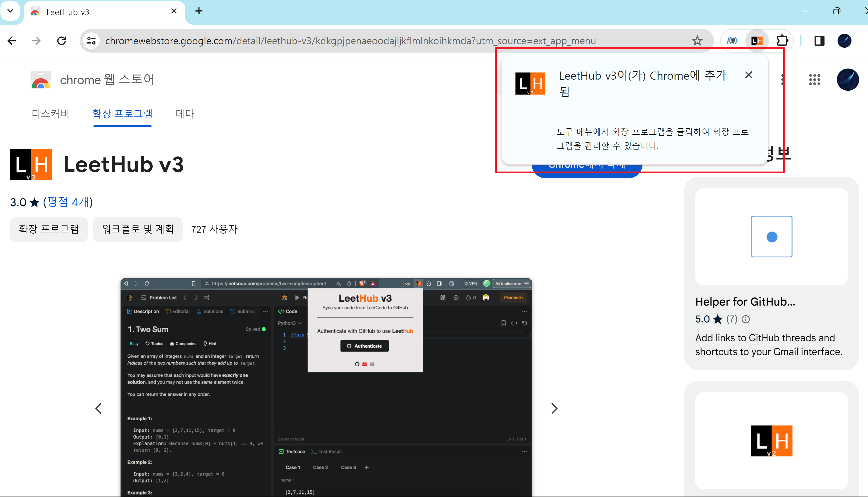Open the 평점 4개 ratings link

(68, 202)
